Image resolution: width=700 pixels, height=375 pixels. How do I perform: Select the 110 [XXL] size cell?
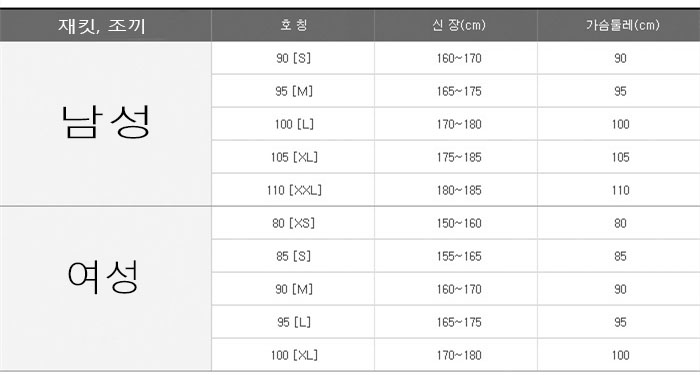click(x=293, y=190)
